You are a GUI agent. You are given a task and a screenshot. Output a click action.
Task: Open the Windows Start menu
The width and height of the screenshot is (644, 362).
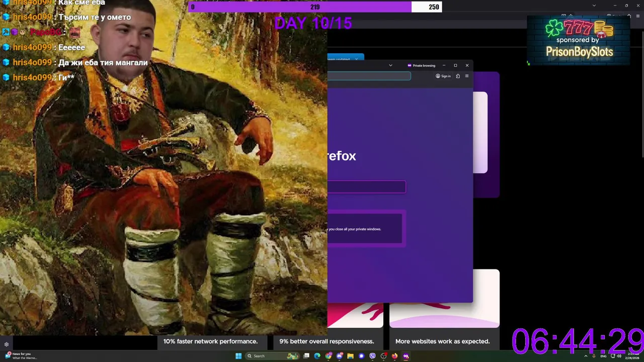tap(238, 356)
